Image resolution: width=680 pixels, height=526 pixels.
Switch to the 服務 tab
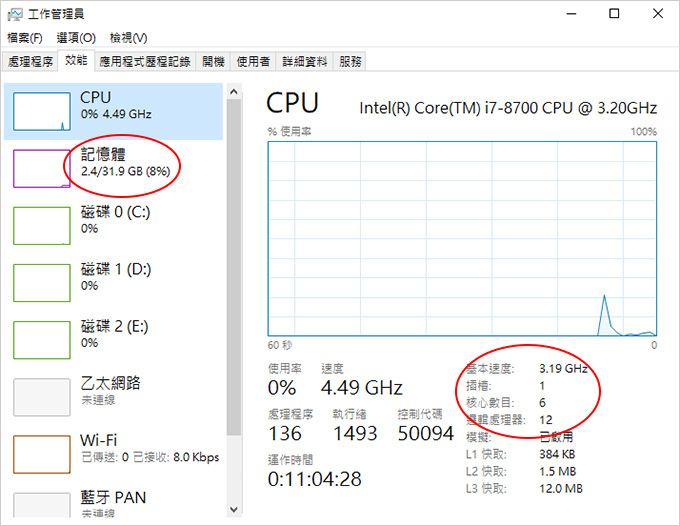tap(350, 62)
